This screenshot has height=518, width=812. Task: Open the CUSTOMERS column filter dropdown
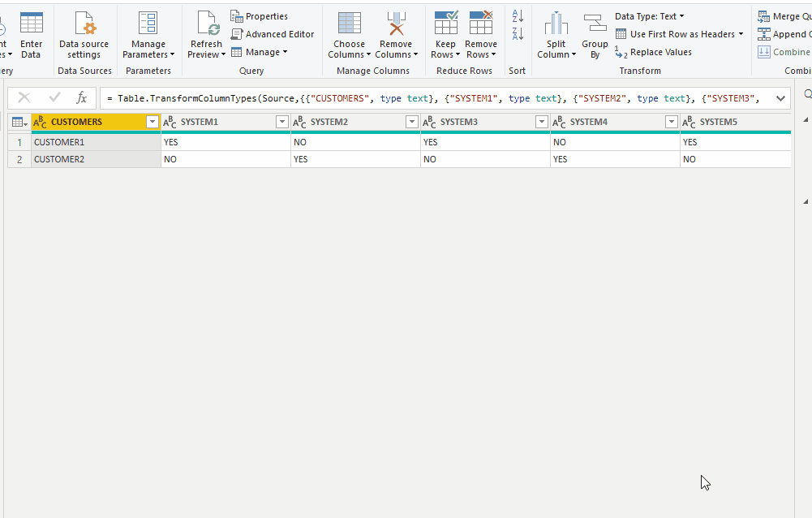point(153,122)
